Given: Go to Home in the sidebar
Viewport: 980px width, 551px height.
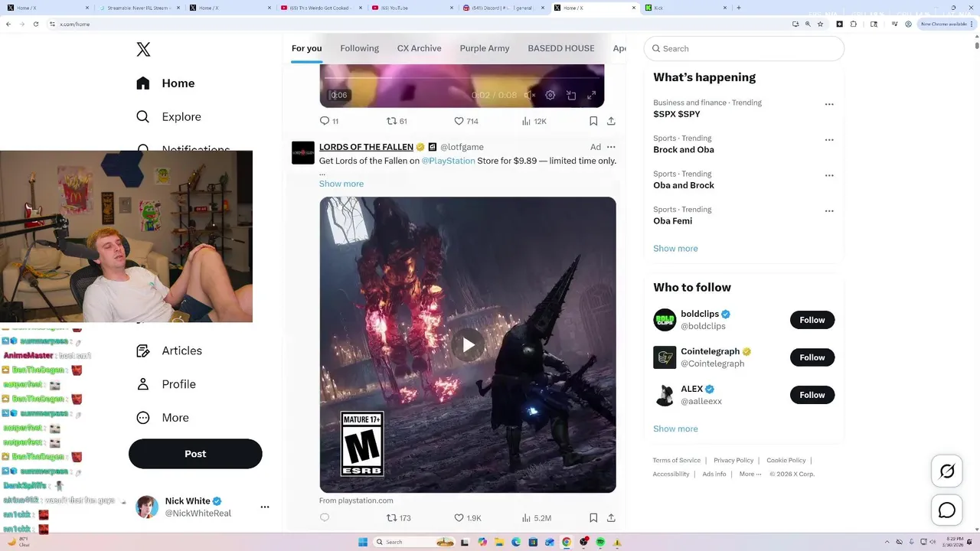Looking at the screenshot, I should point(165,83).
